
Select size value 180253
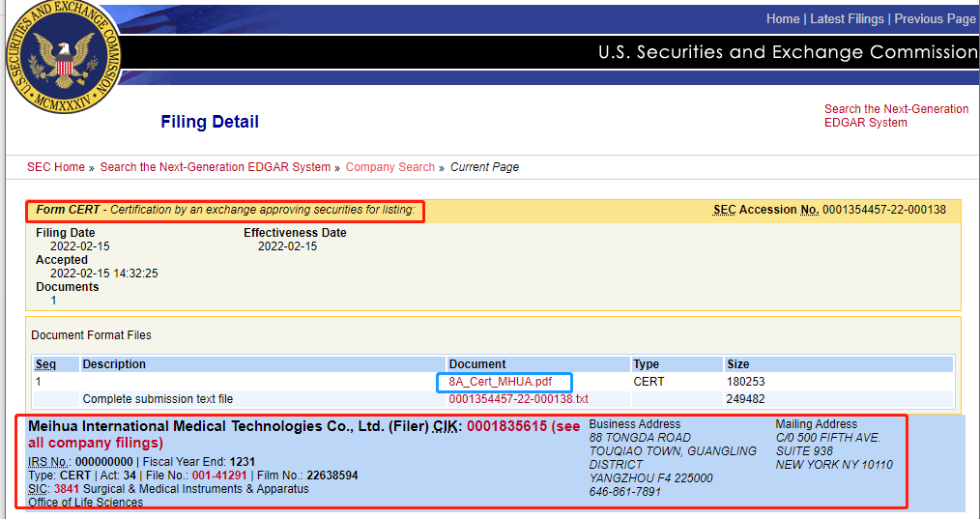click(745, 382)
